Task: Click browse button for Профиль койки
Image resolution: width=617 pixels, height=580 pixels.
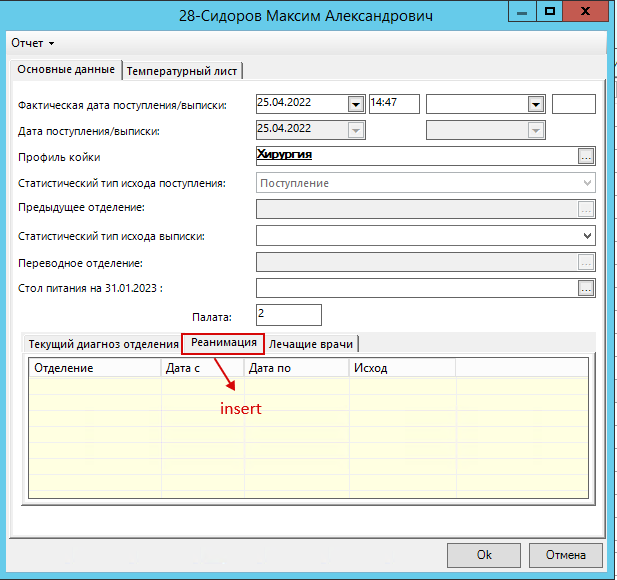Action: click(586, 156)
